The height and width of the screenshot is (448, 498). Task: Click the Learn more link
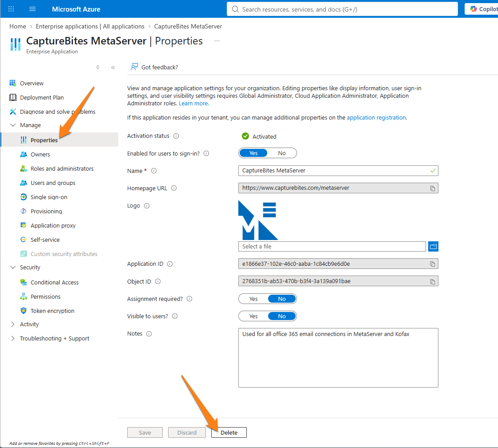pos(194,104)
